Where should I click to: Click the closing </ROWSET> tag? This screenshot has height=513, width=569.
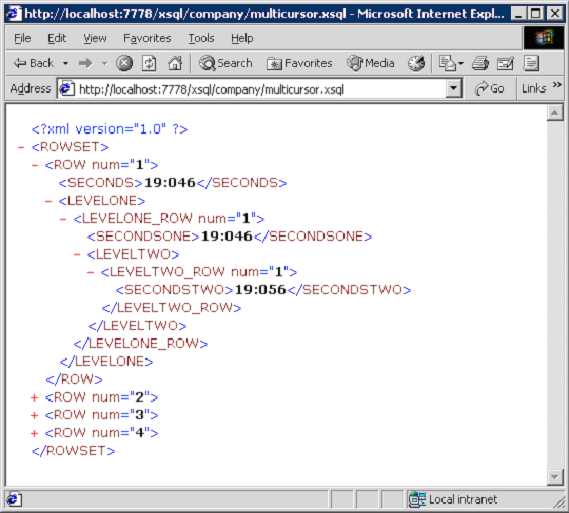[74, 451]
